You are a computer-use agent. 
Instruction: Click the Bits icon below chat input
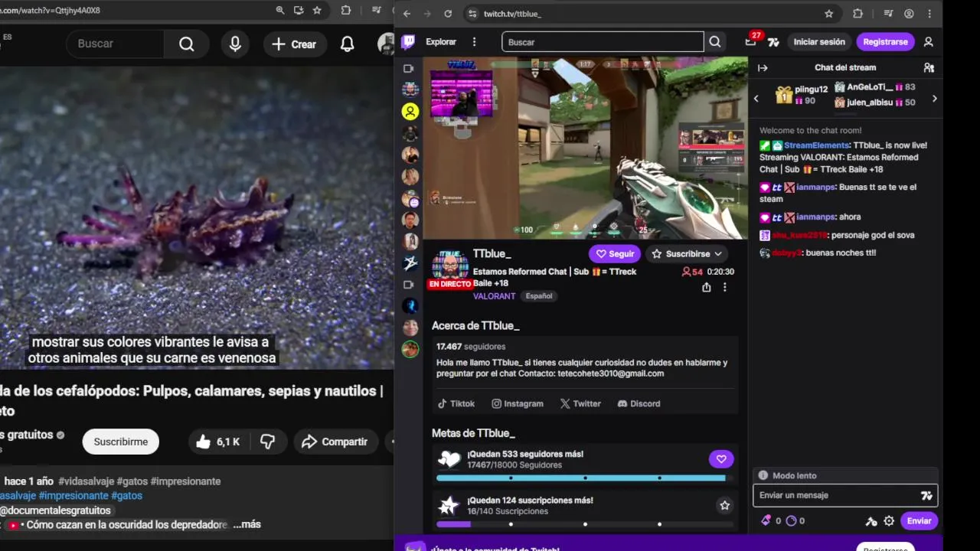(766, 520)
